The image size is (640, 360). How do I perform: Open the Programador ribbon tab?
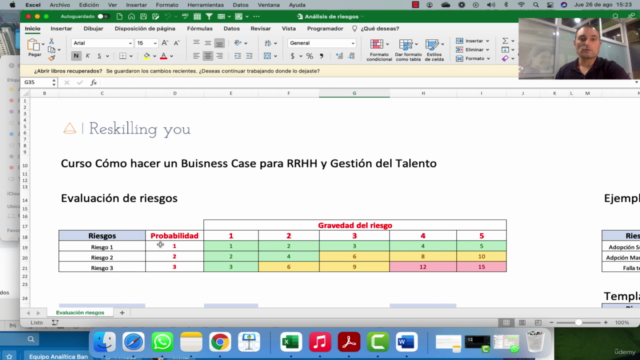tap(325, 29)
